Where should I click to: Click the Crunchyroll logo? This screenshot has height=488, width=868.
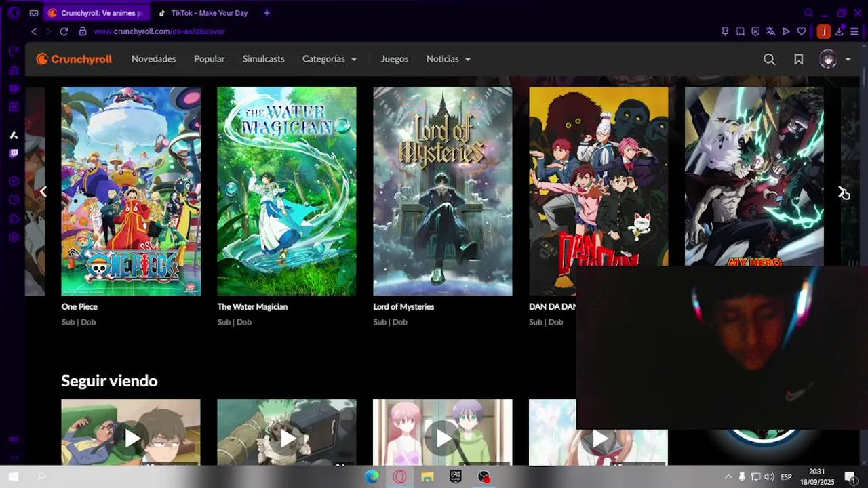(74, 59)
